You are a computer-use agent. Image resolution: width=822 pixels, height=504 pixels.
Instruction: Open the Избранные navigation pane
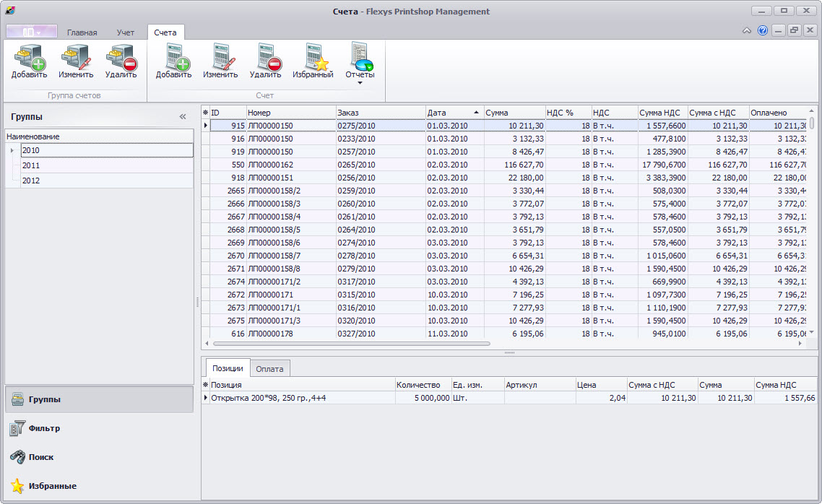tap(100, 486)
